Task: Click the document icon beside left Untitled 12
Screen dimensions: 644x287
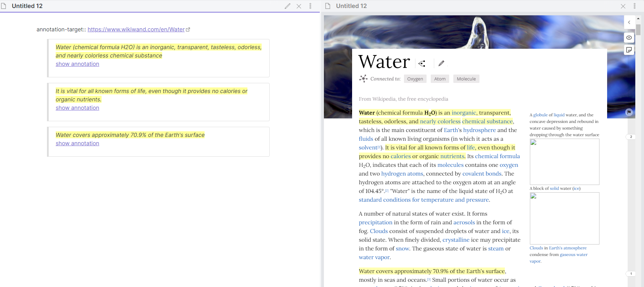Action: 4,6
